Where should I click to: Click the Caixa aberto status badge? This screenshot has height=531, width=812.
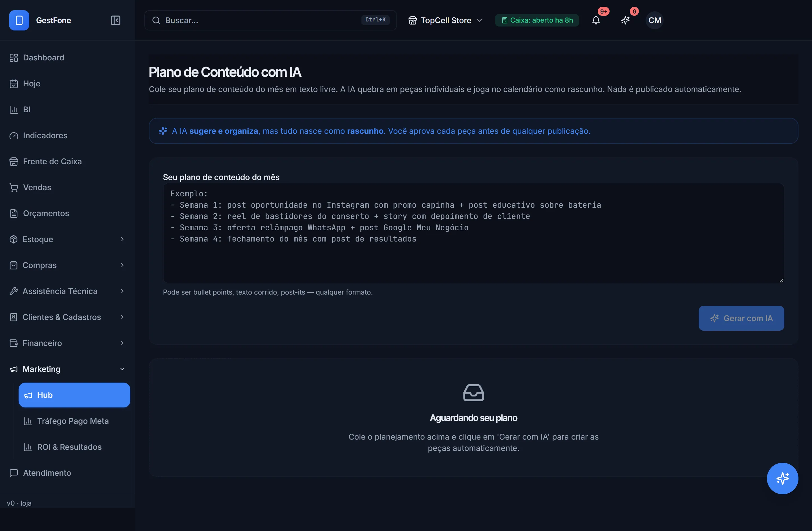537,20
